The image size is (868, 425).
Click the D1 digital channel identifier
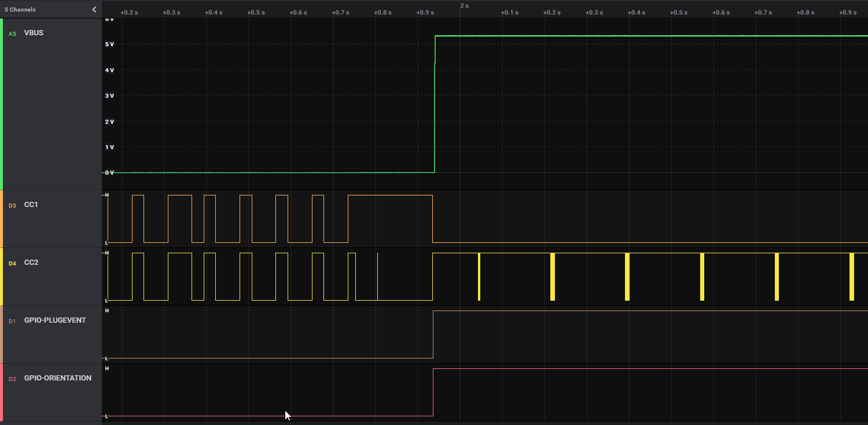pos(12,321)
